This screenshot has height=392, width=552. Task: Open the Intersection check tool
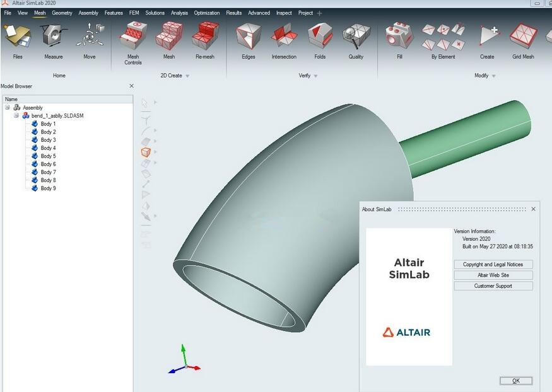[x=284, y=41]
